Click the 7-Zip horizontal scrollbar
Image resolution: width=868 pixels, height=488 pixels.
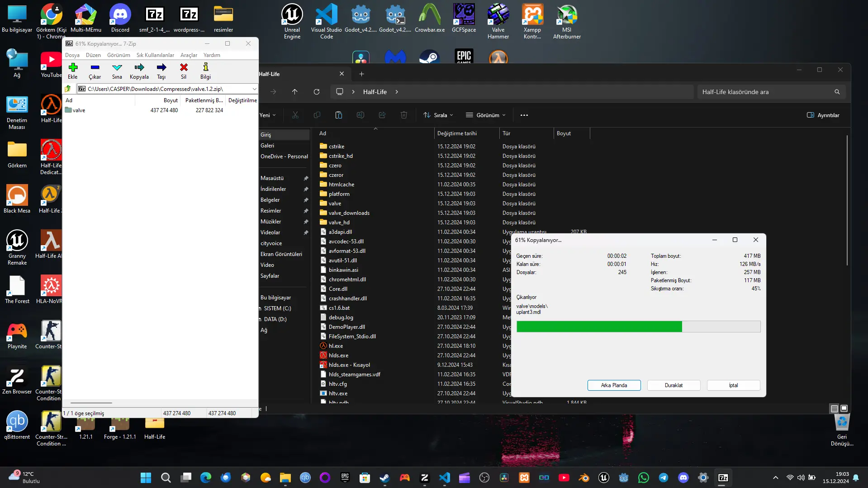[91, 403]
